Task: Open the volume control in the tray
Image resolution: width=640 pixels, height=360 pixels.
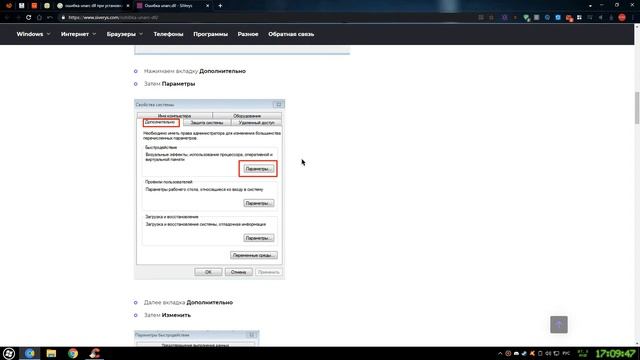Action: [548, 353]
